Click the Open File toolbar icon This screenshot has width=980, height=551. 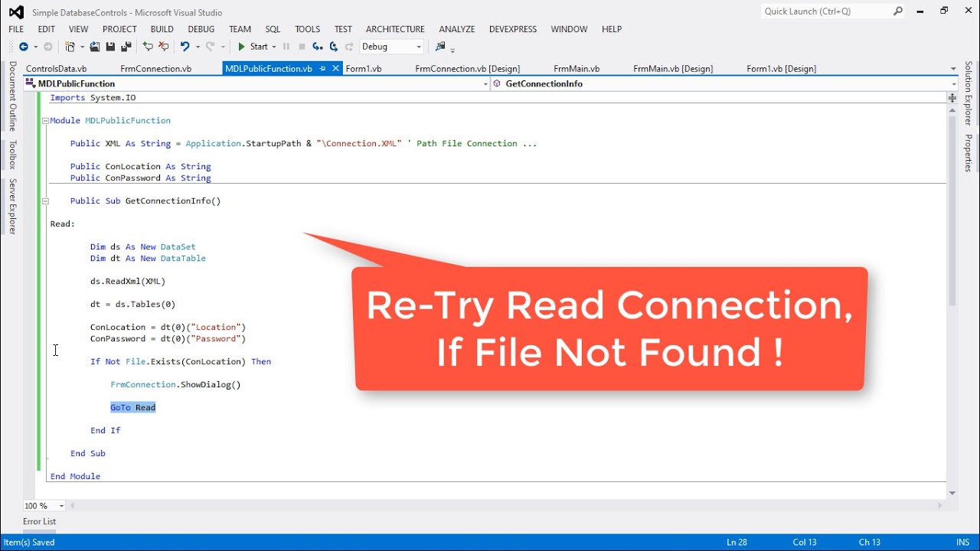[x=95, y=47]
